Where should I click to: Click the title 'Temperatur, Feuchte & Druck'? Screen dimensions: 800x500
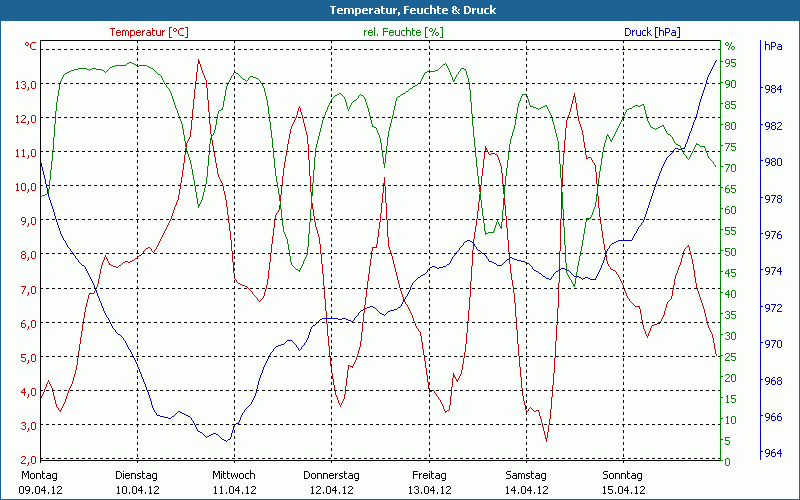pyautogui.click(x=413, y=10)
